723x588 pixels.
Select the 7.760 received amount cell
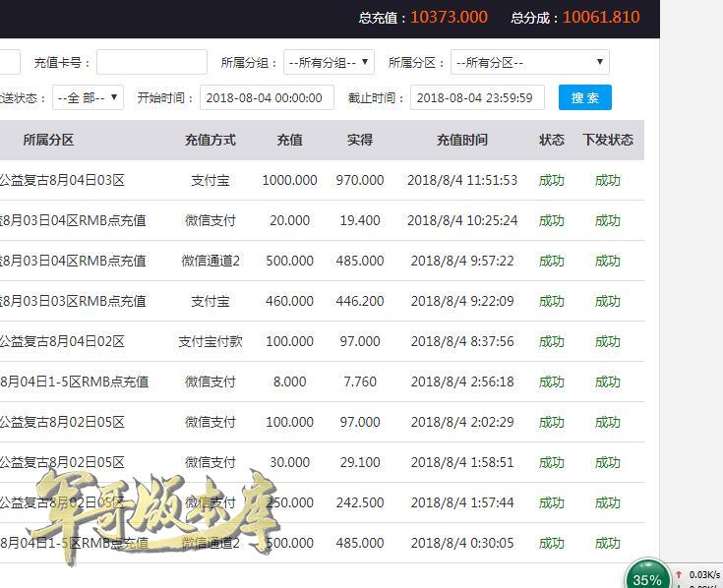pyautogui.click(x=360, y=382)
